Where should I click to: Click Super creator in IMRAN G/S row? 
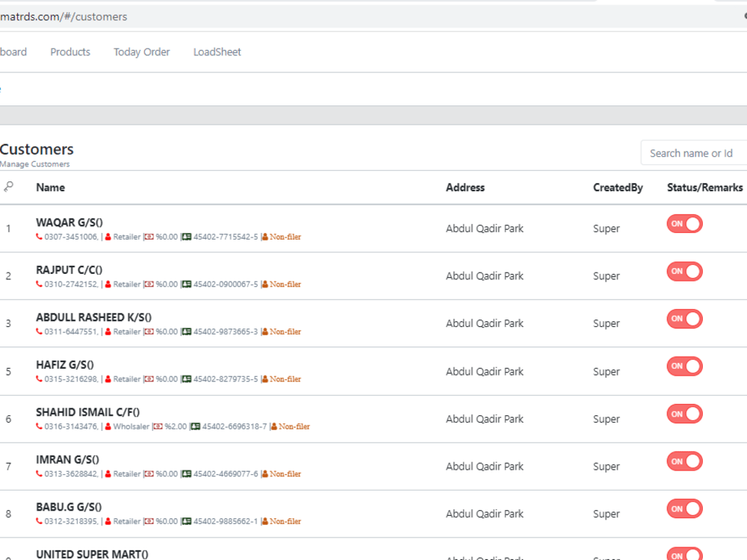(x=606, y=467)
